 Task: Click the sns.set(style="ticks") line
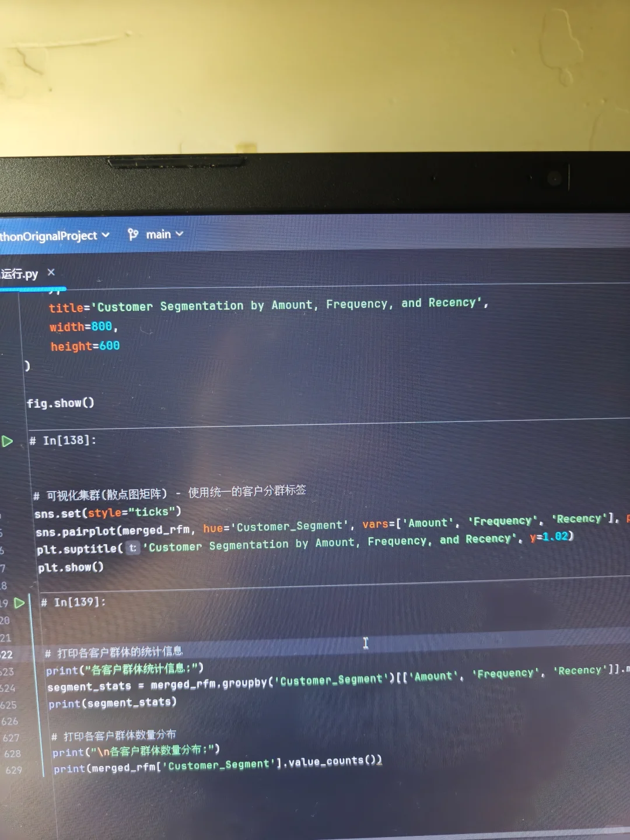point(108,513)
